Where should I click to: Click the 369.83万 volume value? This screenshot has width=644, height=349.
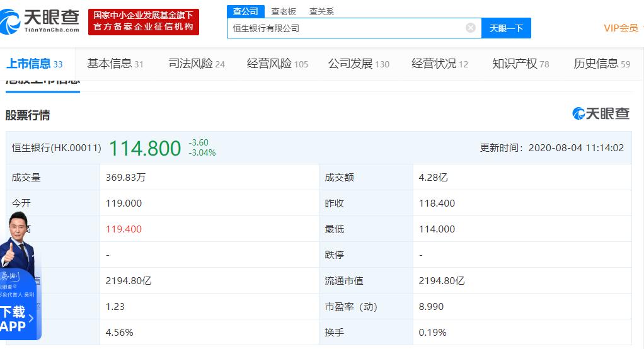point(125,178)
